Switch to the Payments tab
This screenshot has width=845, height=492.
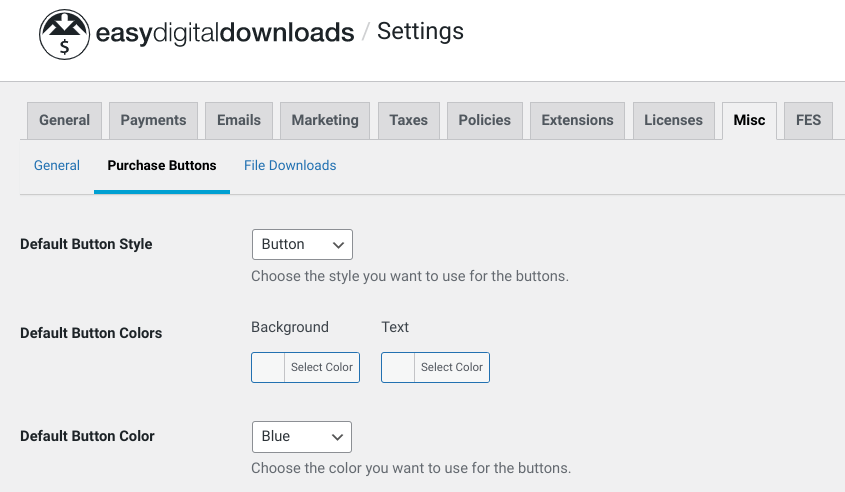(153, 120)
